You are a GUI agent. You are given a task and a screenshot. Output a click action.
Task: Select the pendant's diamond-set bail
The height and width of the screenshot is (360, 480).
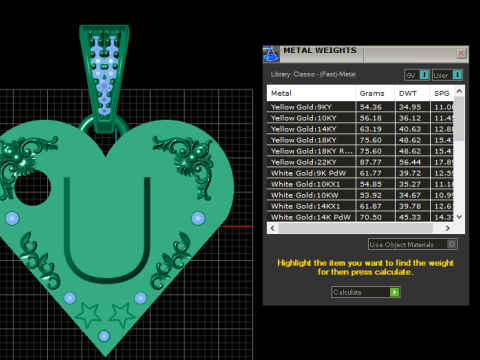click(x=104, y=78)
